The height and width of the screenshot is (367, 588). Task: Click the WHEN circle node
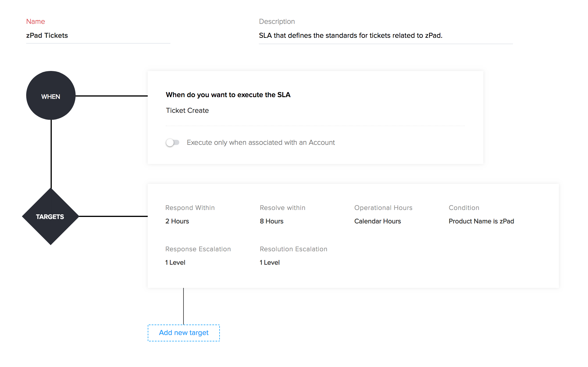click(x=51, y=96)
